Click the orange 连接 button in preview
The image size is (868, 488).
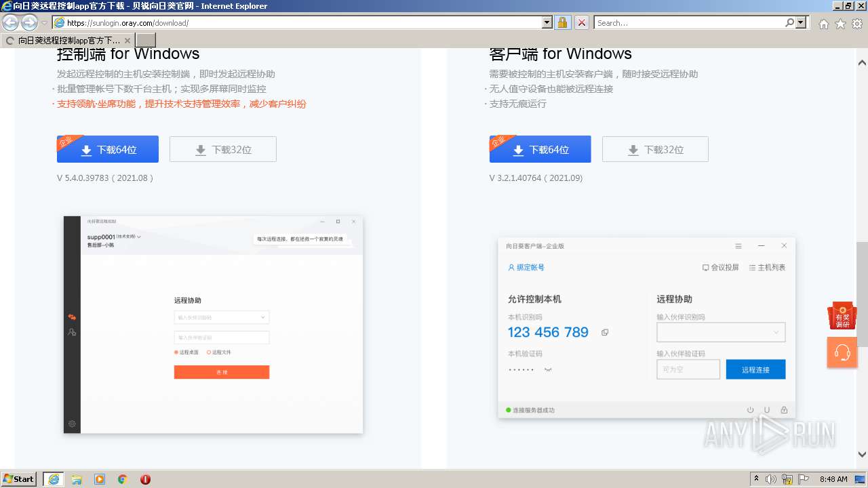(x=222, y=372)
